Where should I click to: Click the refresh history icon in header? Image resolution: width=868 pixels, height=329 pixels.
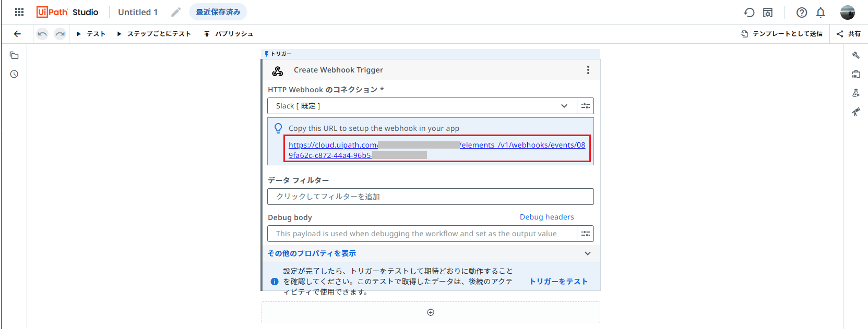(749, 13)
